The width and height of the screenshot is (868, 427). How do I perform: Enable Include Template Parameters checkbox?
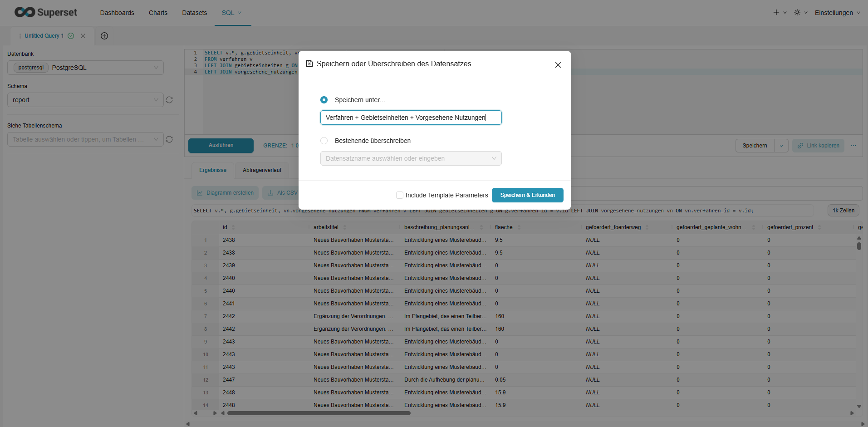click(x=400, y=195)
